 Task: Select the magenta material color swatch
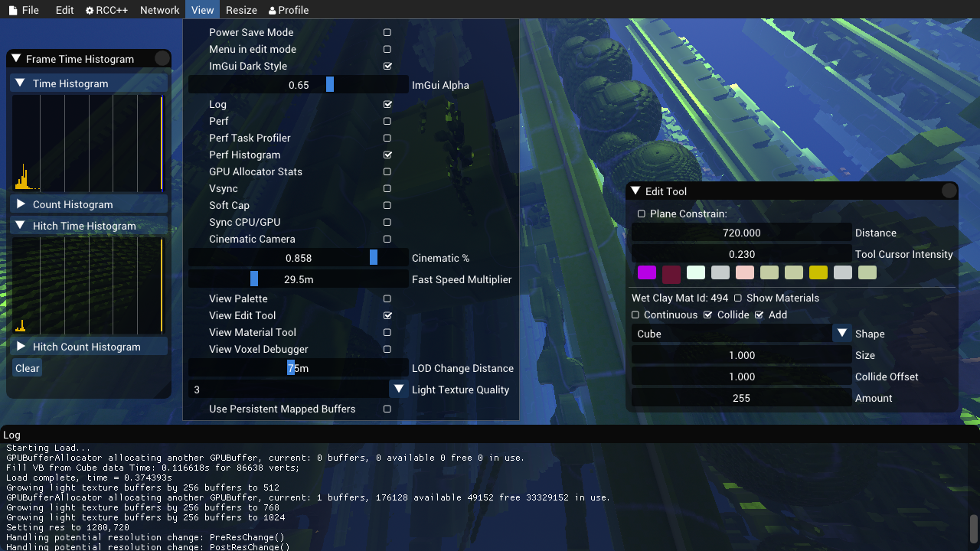647,273
